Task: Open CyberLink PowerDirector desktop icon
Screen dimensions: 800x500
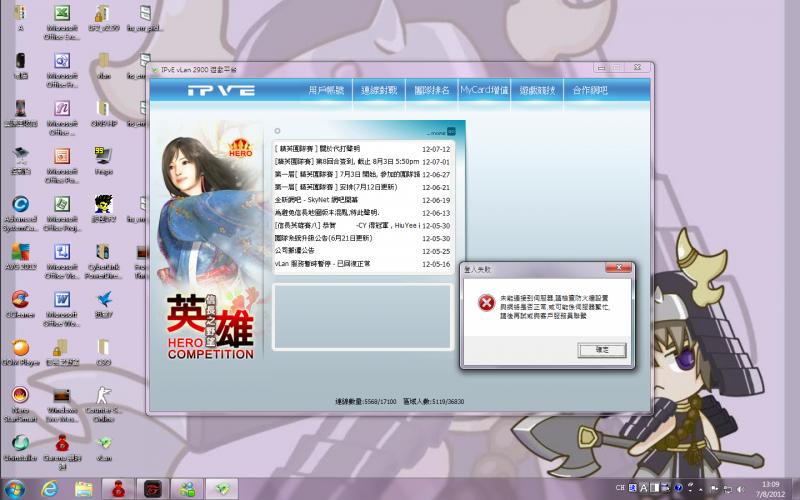Action: [x=104, y=260]
